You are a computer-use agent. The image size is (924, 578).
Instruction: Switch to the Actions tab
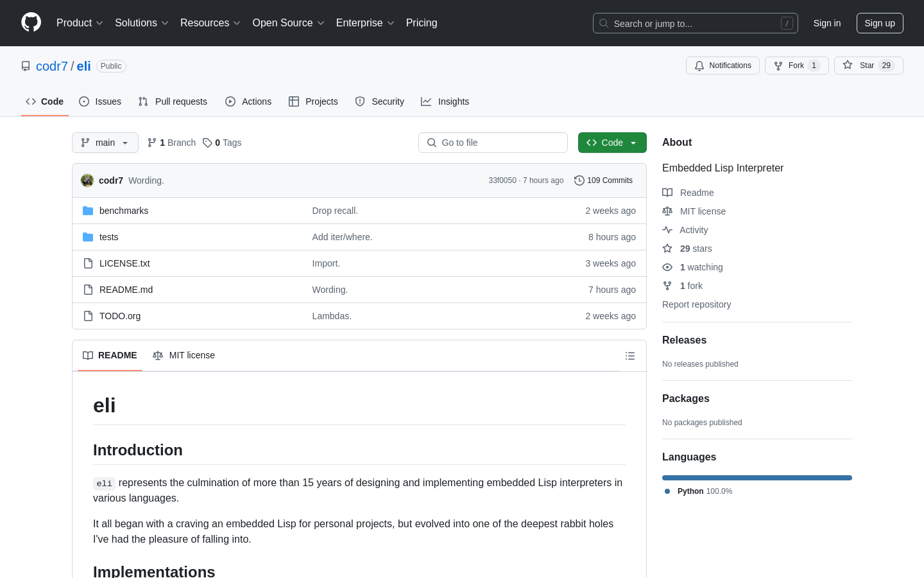pyautogui.click(x=248, y=101)
